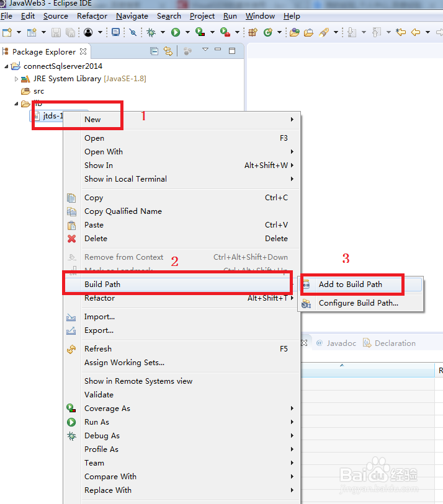The width and height of the screenshot is (443, 504).
Task: Open the New wizard dropdown arrow
Action: coord(19,32)
